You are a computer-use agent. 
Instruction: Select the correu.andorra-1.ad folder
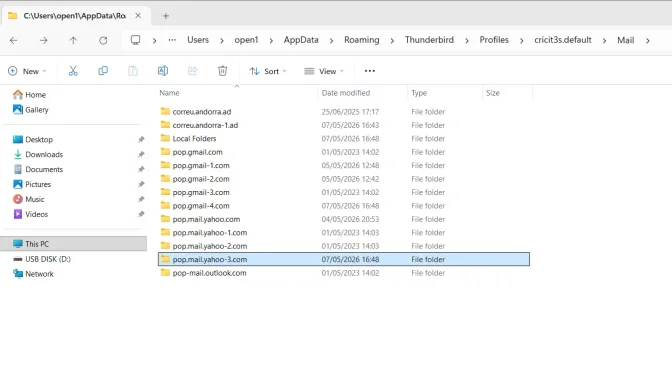click(x=344, y=125)
